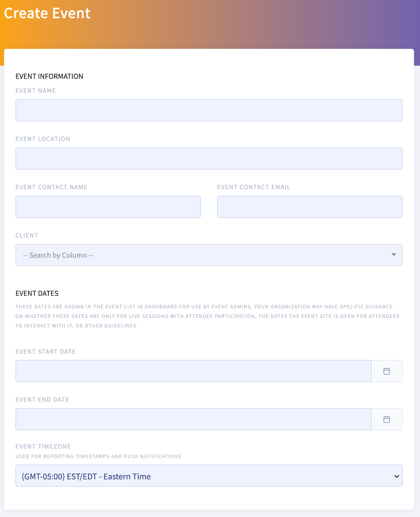Click the 'Event Timezone' label text

(x=43, y=447)
